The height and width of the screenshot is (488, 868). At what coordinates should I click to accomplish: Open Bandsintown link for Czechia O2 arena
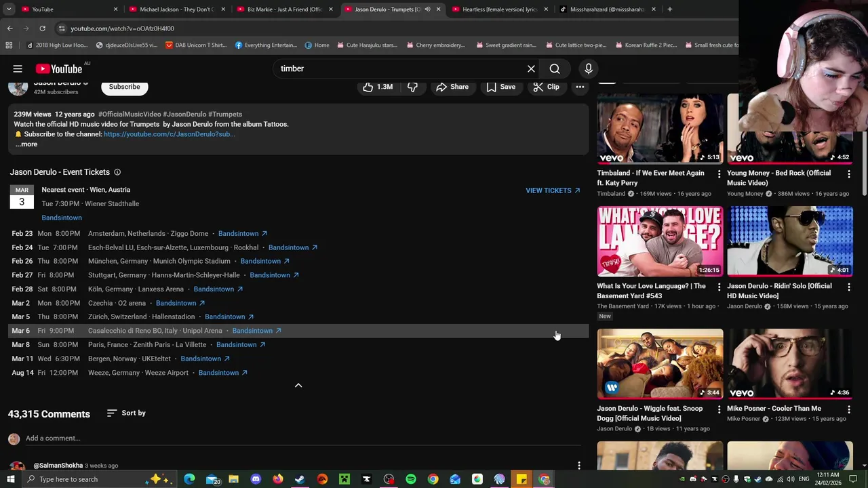[180, 303]
